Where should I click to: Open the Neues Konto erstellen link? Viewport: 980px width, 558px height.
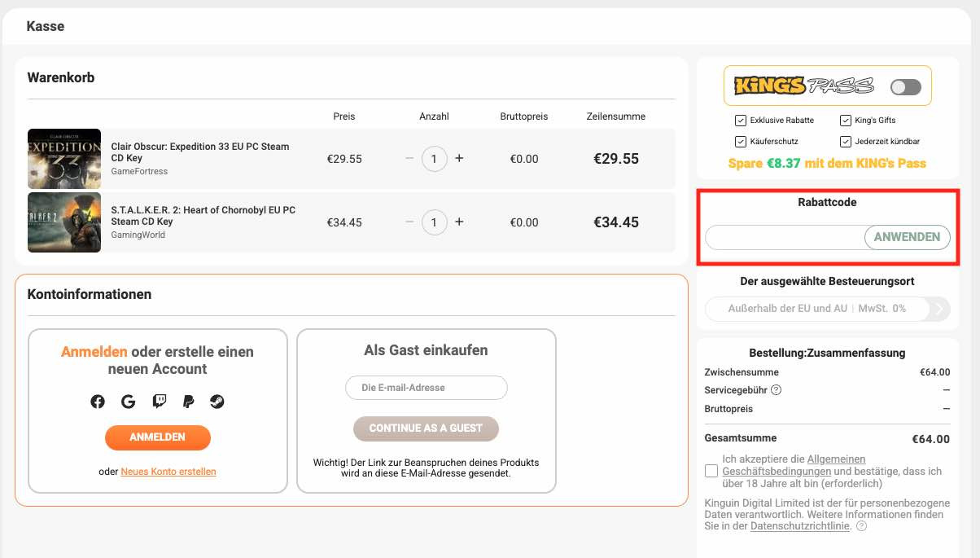click(x=168, y=472)
